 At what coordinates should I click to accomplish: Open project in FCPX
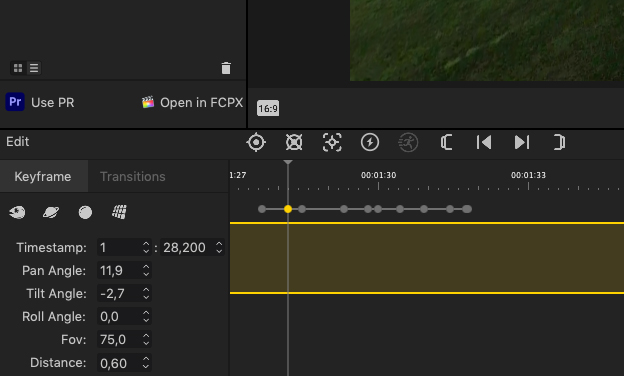point(192,102)
